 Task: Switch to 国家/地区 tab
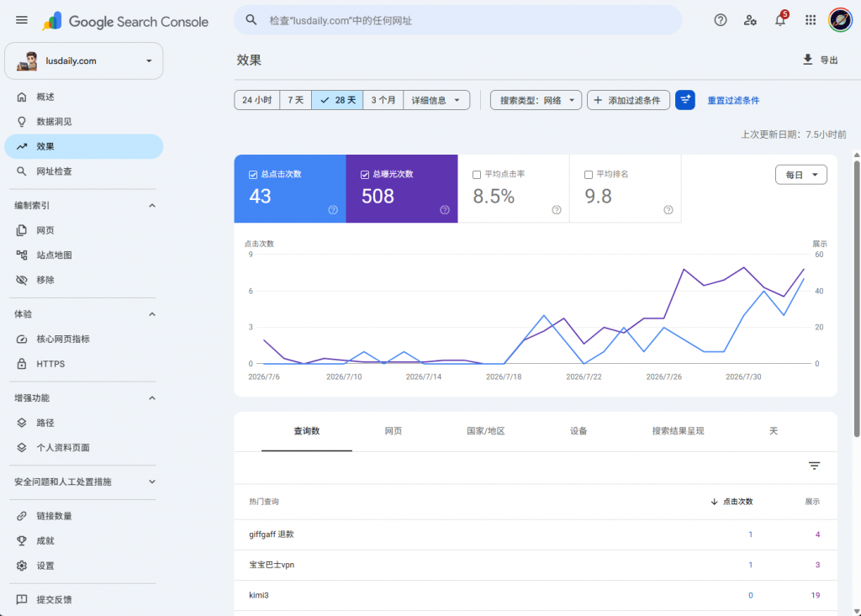pyautogui.click(x=486, y=431)
